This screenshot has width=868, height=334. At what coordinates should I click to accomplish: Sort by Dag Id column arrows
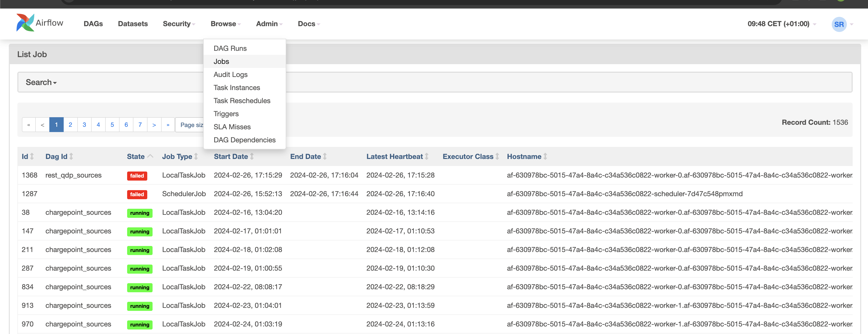click(71, 156)
